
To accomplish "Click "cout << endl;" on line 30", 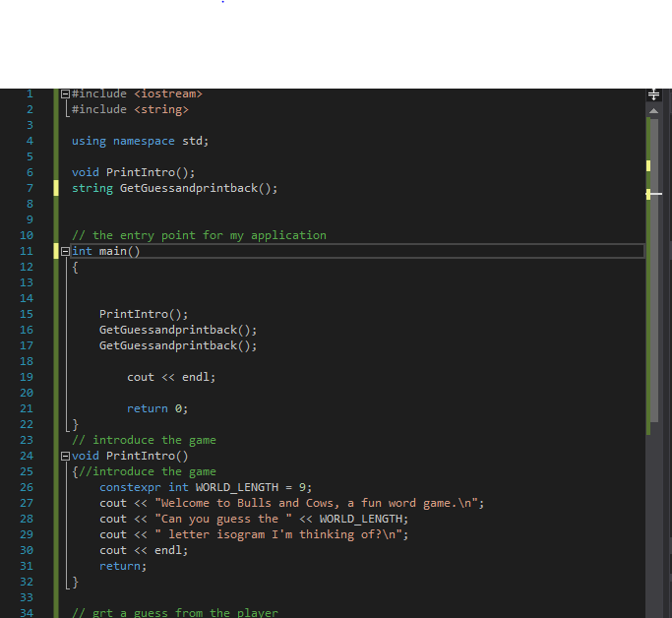I will click(x=144, y=550).
